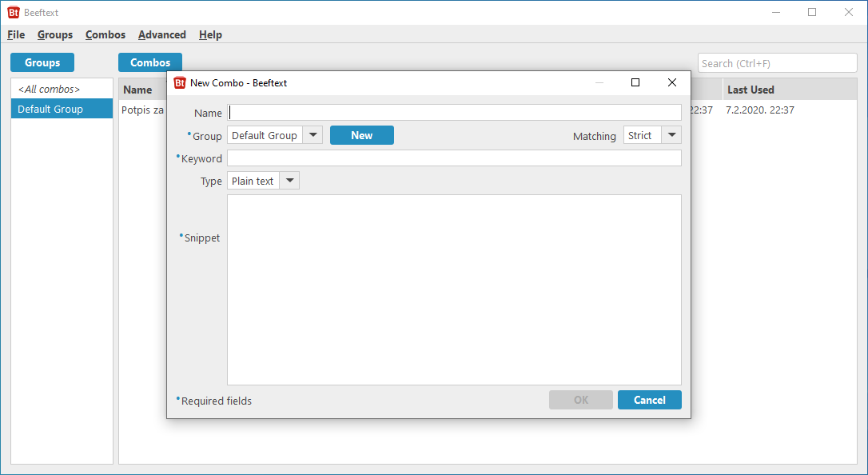Open the Default Group combo box in dialog
The image size is (868, 475).
point(275,135)
